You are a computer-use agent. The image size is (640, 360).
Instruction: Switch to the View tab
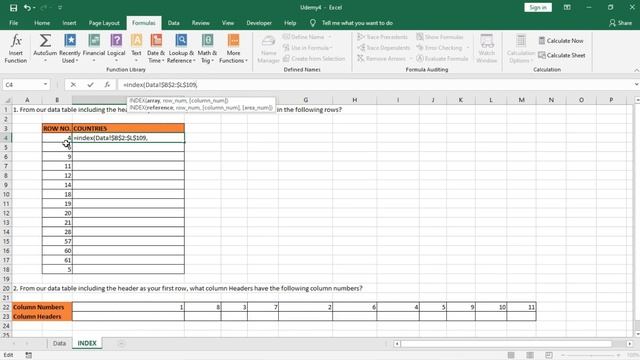(228, 23)
